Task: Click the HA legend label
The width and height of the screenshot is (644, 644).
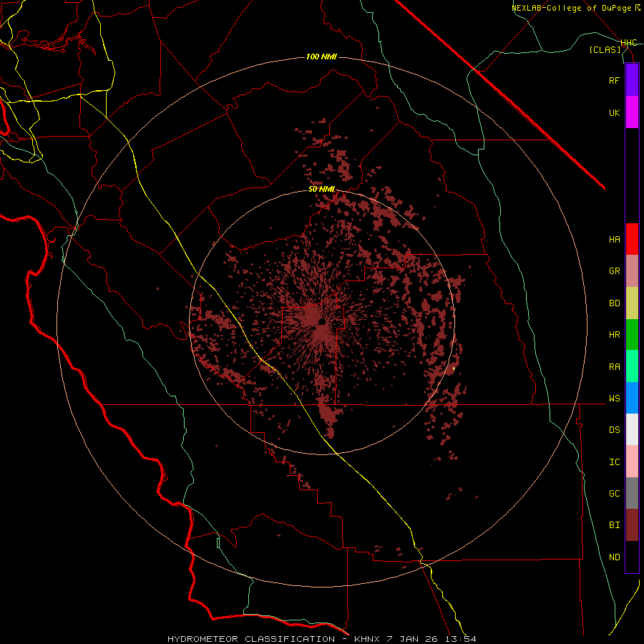Action: point(614,240)
